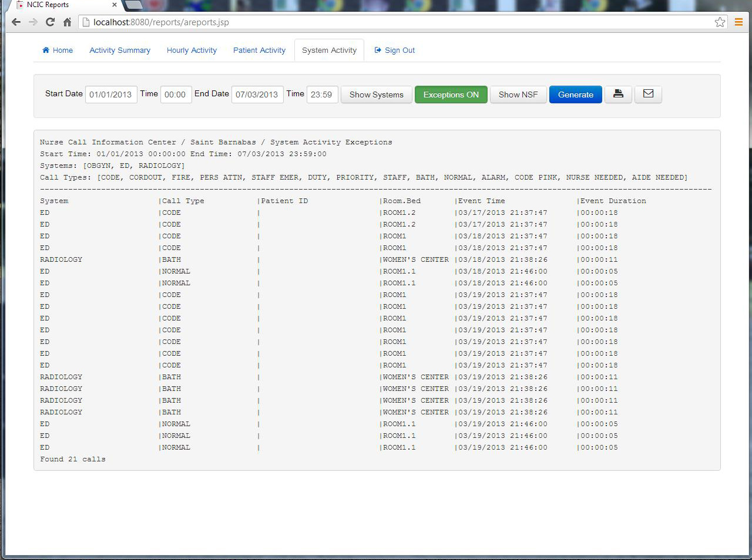Toggle the Show NSF button

click(x=518, y=95)
